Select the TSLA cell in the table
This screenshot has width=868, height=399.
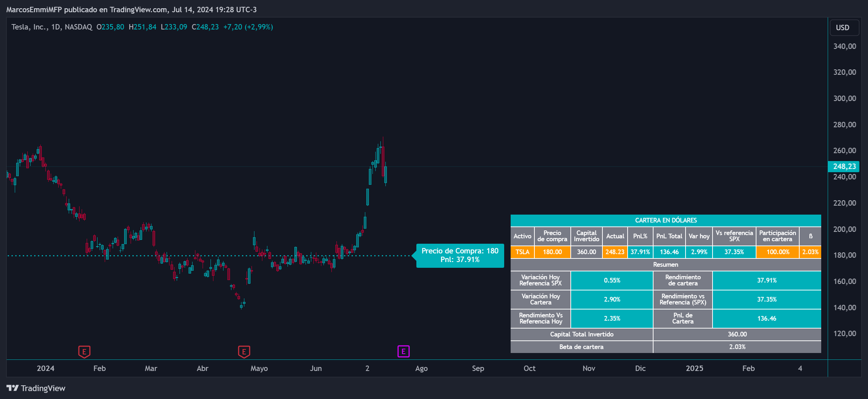coord(522,252)
